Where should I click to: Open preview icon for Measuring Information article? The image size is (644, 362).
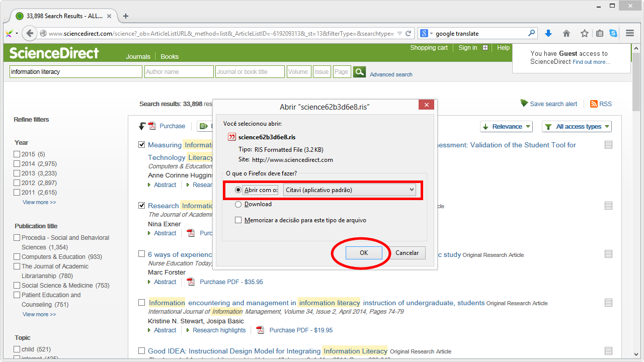608,145
